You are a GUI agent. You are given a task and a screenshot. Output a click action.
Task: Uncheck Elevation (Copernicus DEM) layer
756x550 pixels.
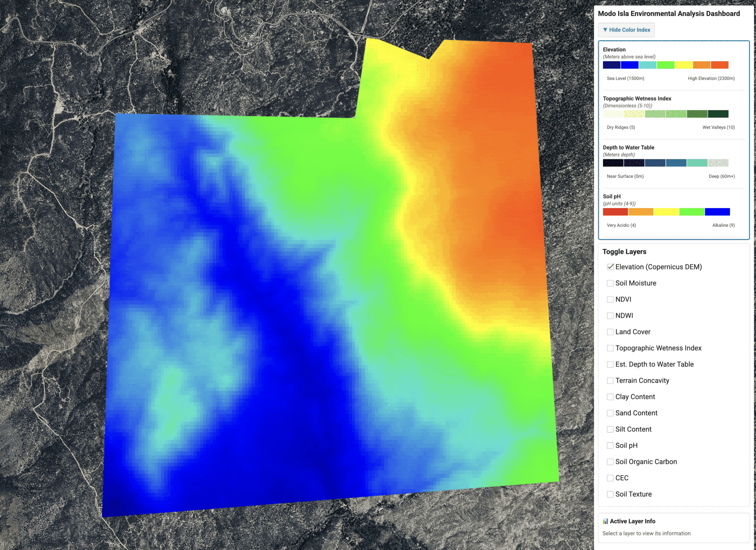tap(610, 267)
